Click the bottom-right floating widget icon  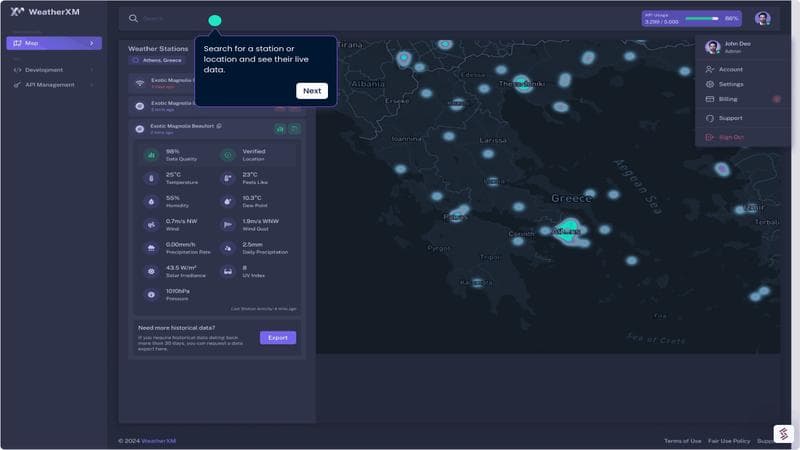click(x=782, y=434)
